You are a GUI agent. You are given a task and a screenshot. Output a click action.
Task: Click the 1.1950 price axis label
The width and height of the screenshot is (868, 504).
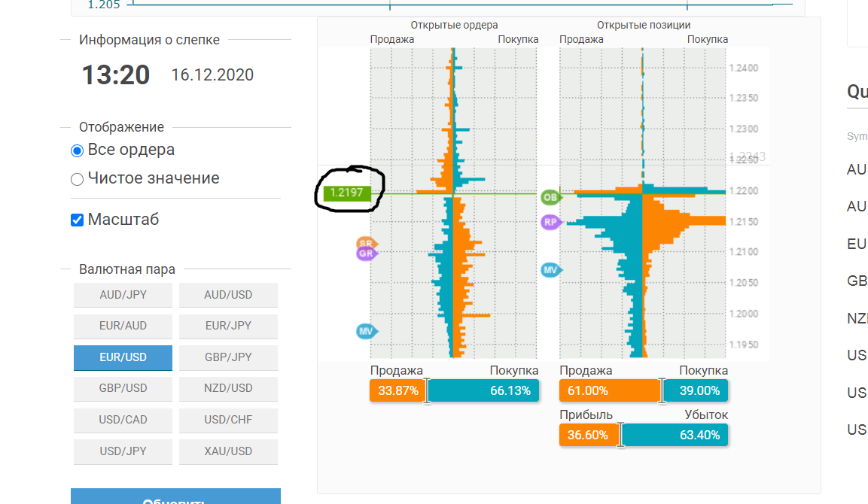[x=744, y=345]
